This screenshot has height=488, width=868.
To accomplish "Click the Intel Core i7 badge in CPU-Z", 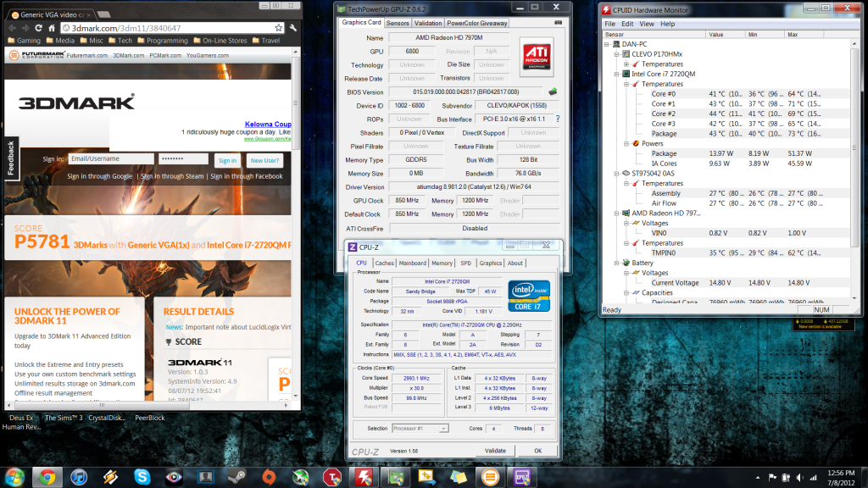I will pyautogui.click(x=529, y=296).
